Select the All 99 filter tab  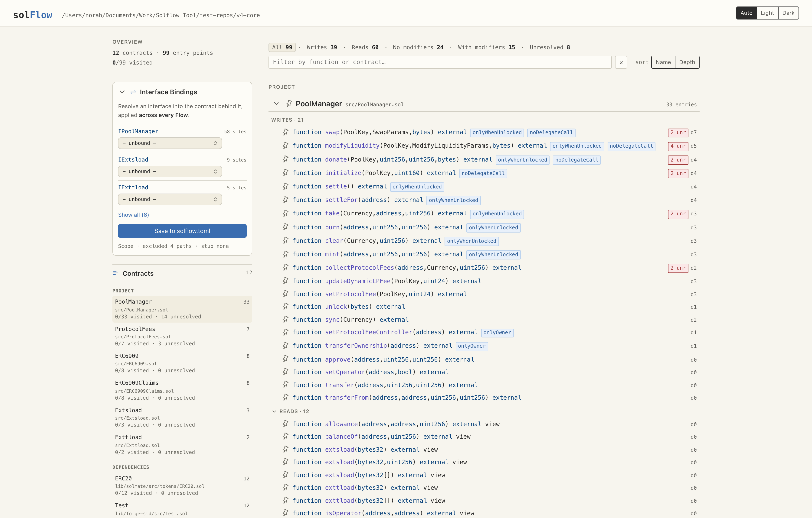[x=282, y=47]
